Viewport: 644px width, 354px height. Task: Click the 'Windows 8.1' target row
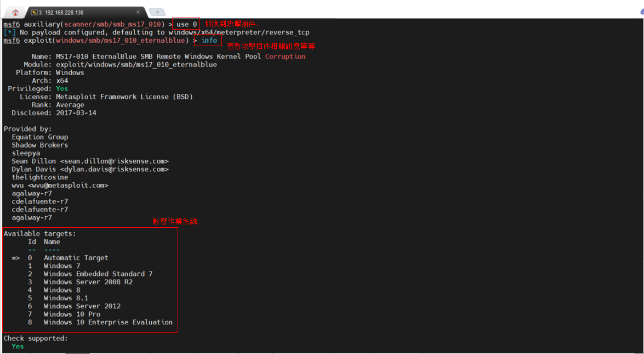(x=58, y=298)
